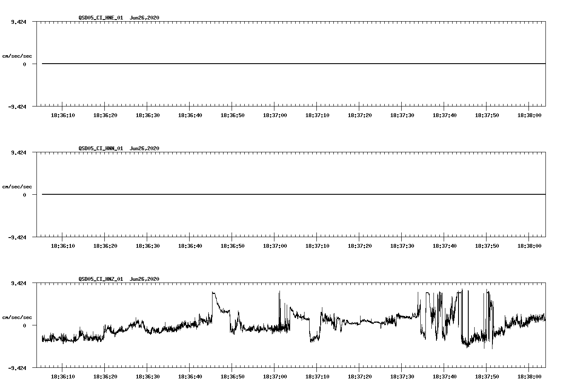Viewport: 576px width, 392px height.
Task: Select the Jun26,2020 date on HNE plot
Action: click(145, 18)
